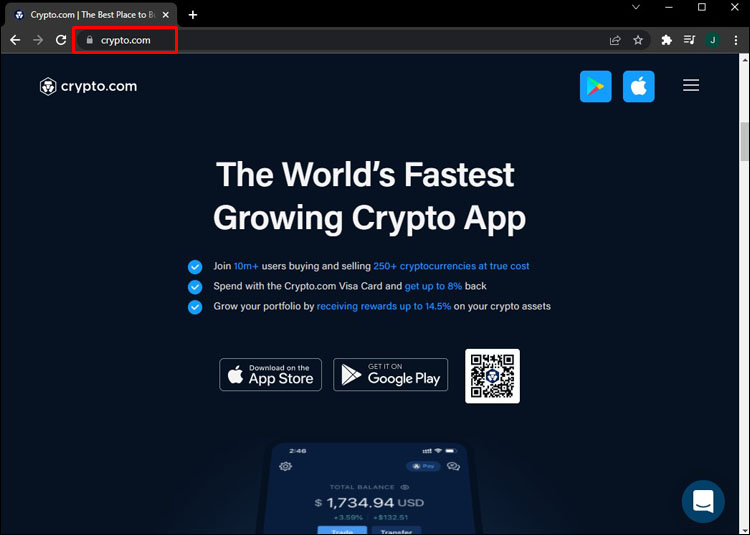This screenshot has width=750, height=535.
Task: Open the chat support bubble
Action: pos(703,502)
